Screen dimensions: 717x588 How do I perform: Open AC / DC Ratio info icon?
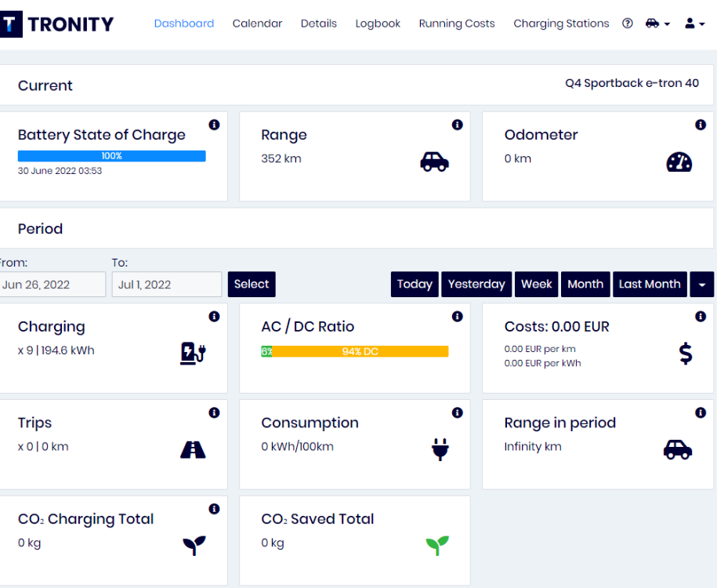pos(458,316)
